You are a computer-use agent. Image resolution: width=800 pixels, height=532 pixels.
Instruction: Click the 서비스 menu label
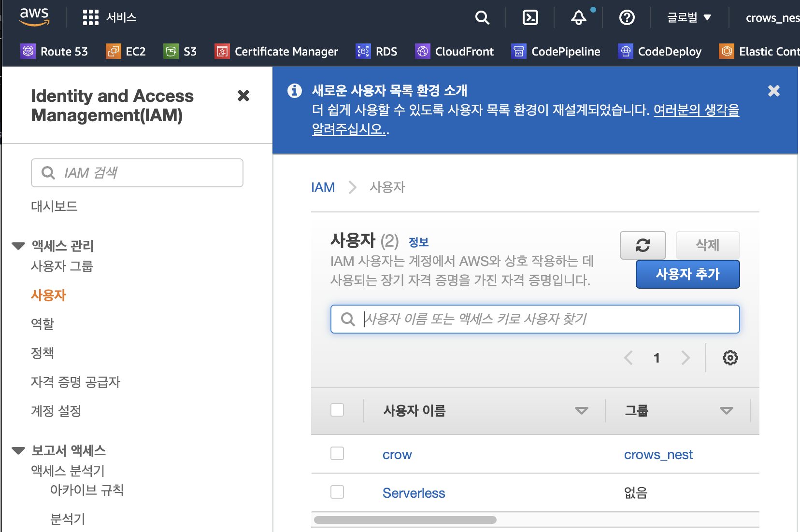pyautogui.click(x=121, y=18)
